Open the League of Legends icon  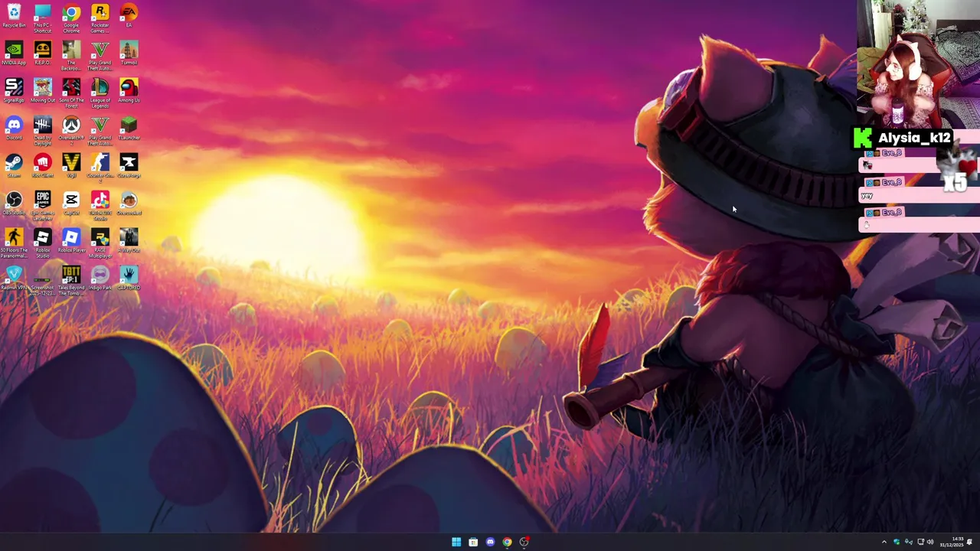coord(100,93)
